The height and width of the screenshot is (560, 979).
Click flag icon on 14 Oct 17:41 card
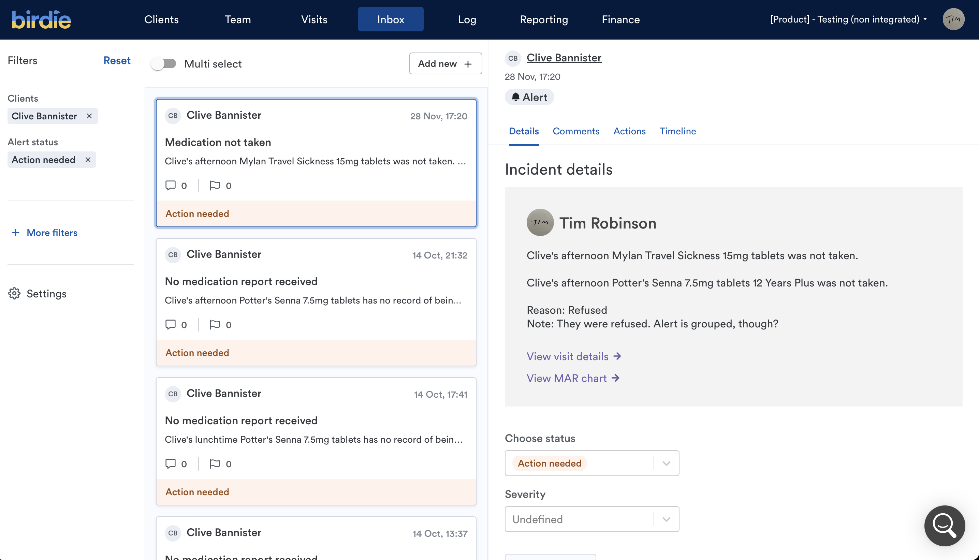[x=215, y=464]
